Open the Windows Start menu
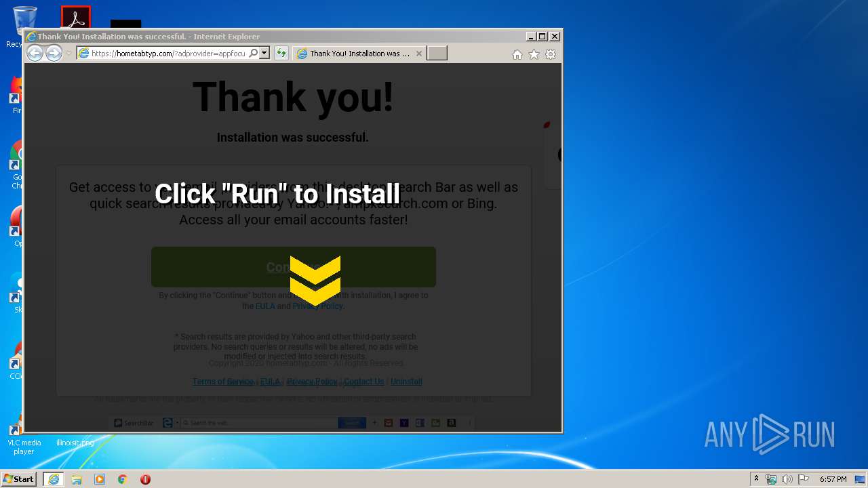 18,479
